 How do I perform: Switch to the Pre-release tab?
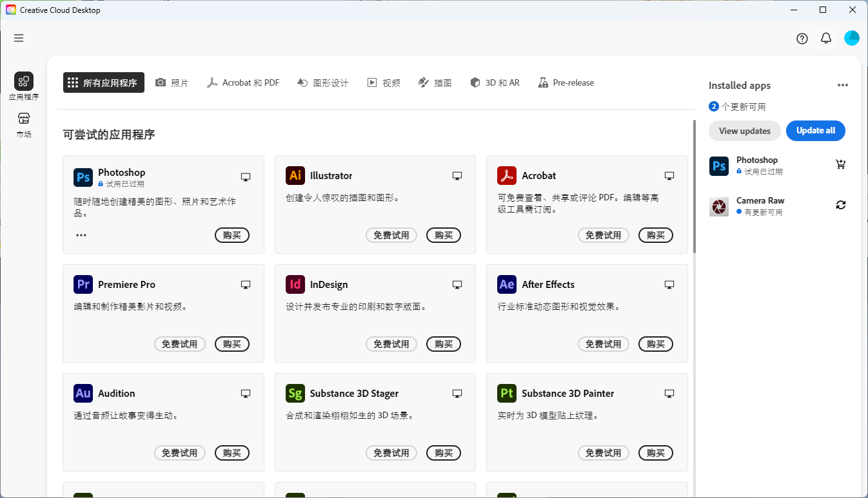(x=566, y=82)
